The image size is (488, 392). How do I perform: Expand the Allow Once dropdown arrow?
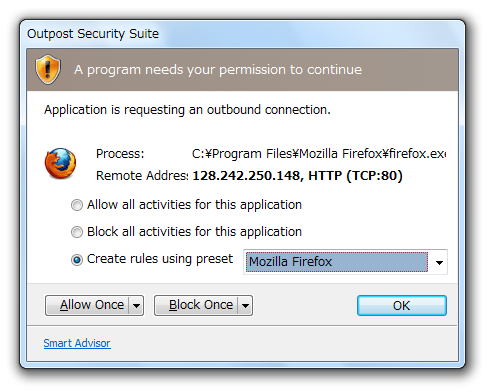tap(136, 305)
